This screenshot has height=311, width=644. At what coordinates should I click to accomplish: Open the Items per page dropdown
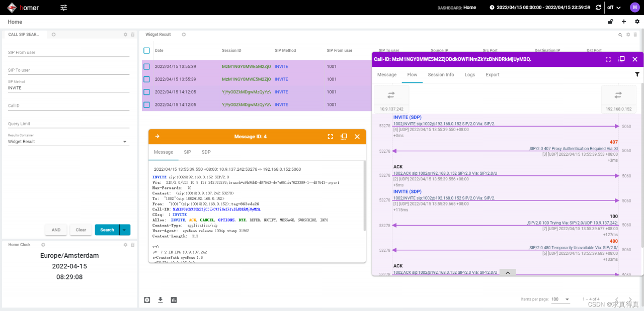[x=560, y=299]
